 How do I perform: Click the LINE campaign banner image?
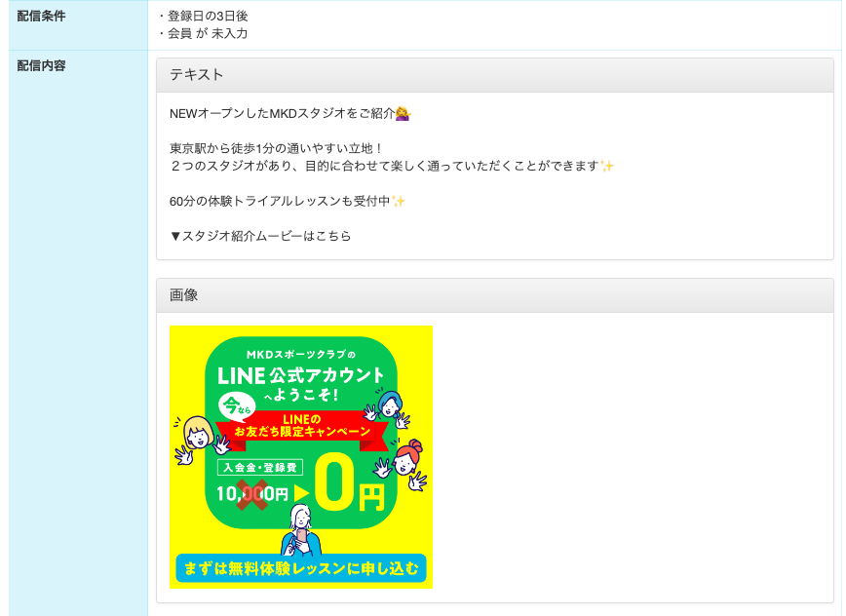[300, 457]
